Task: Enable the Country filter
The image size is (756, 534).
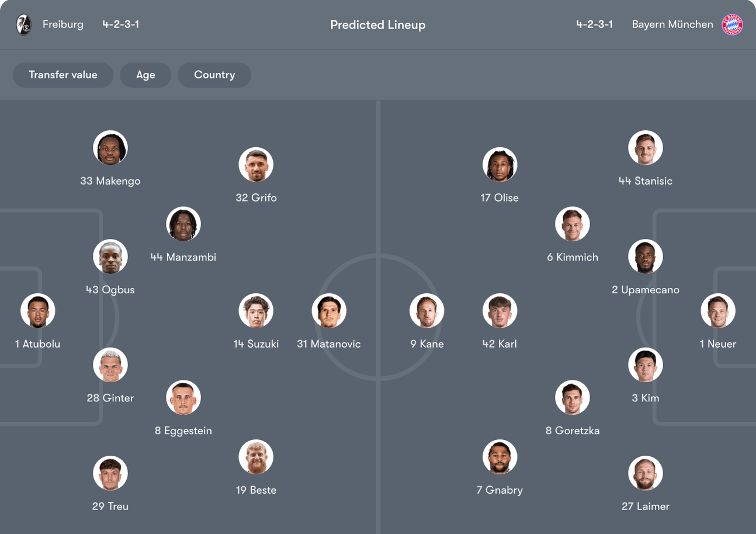Action: pos(214,75)
